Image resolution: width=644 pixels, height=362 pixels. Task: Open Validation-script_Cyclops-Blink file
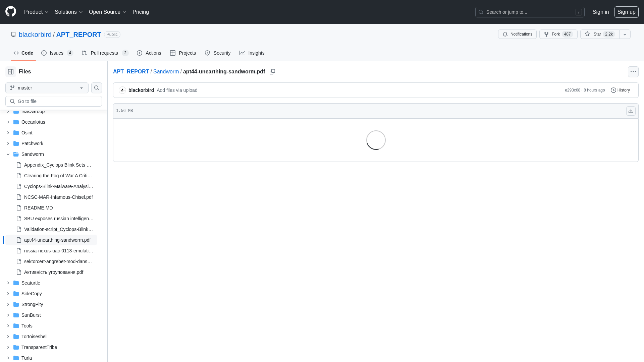point(59,229)
